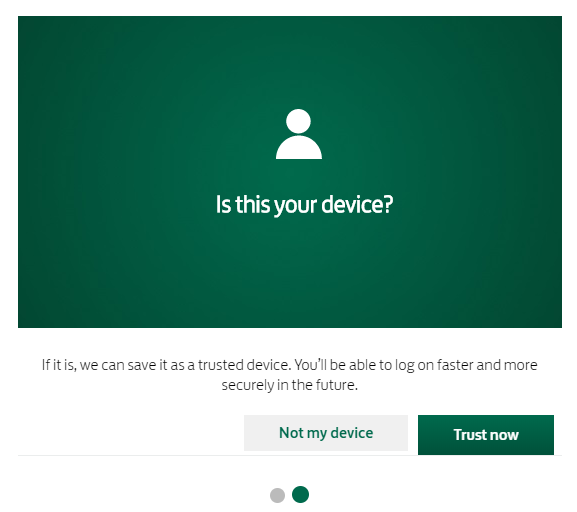Image resolution: width=577 pixels, height=512 pixels.
Task: Click the "securely in the future" text line
Action: (x=290, y=385)
